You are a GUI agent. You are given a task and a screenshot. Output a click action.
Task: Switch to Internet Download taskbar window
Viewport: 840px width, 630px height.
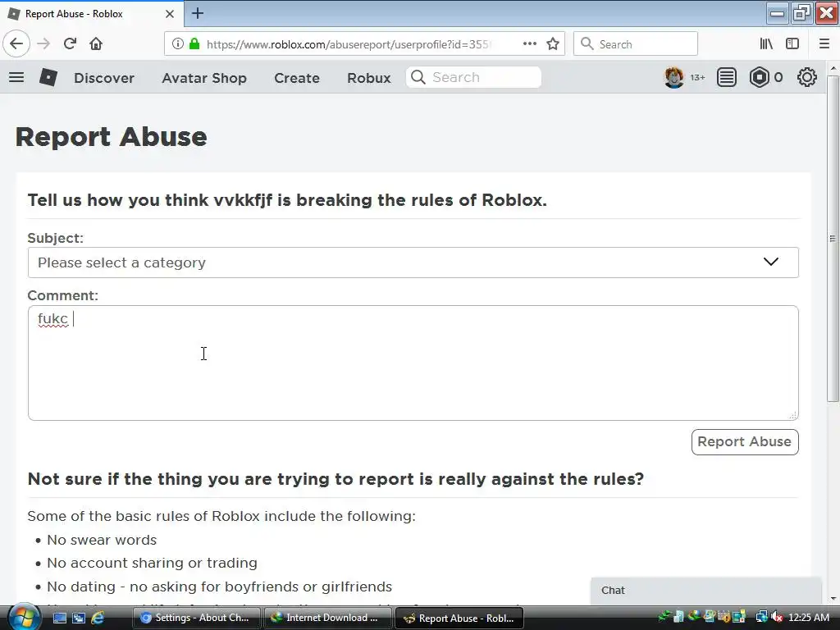coord(326,618)
